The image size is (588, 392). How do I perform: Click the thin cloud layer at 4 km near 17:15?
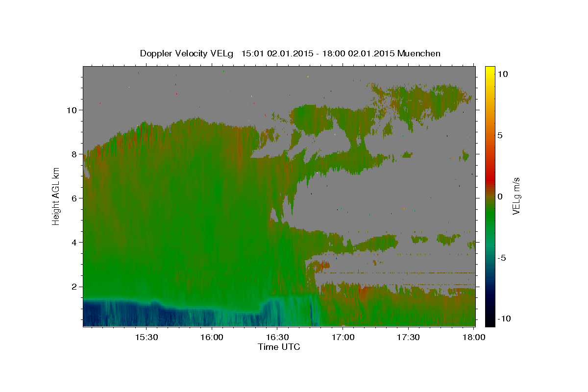point(375,242)
